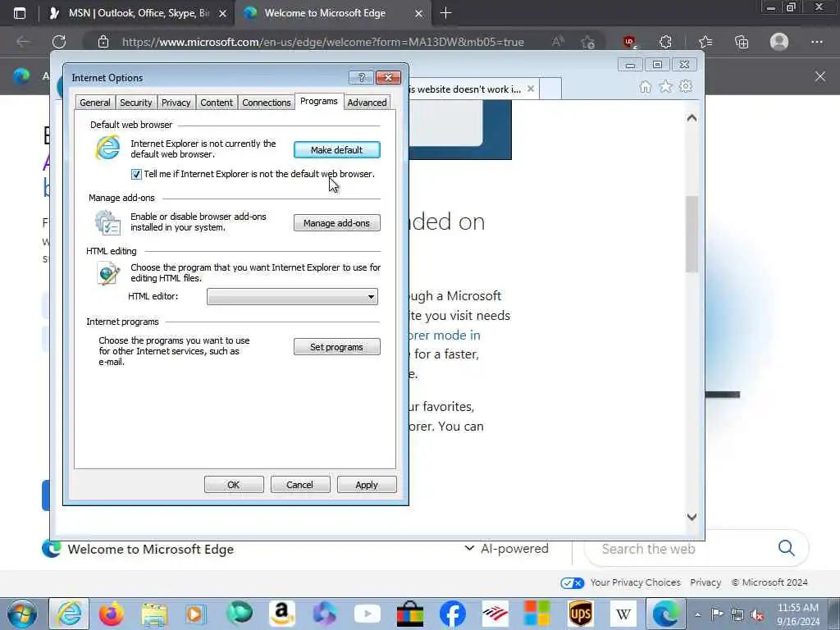This screenshot has height=630, width=840.
Task: Open the file explorer taskbar icon
Action: click(x=154, y=614)
